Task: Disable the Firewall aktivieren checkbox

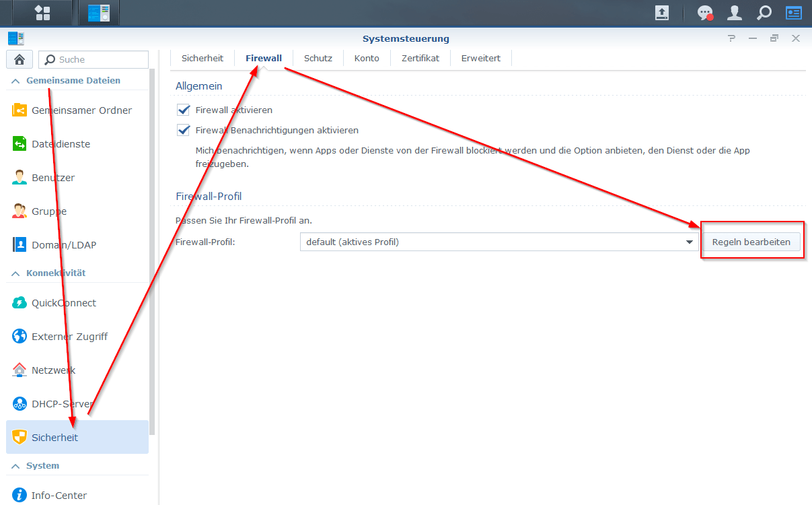Action: (183, 110)
